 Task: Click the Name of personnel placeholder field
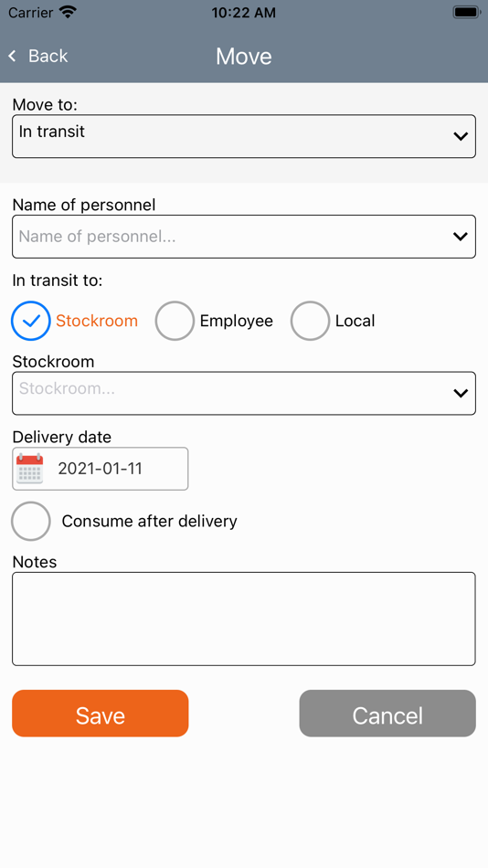click(x=244, y=237)
